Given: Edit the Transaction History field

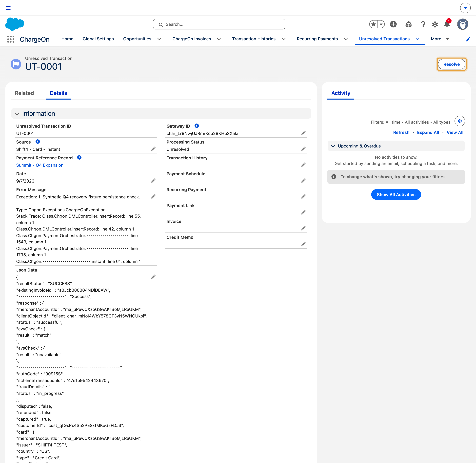Looking at the screenshot, I should click(x=303, y=165).
